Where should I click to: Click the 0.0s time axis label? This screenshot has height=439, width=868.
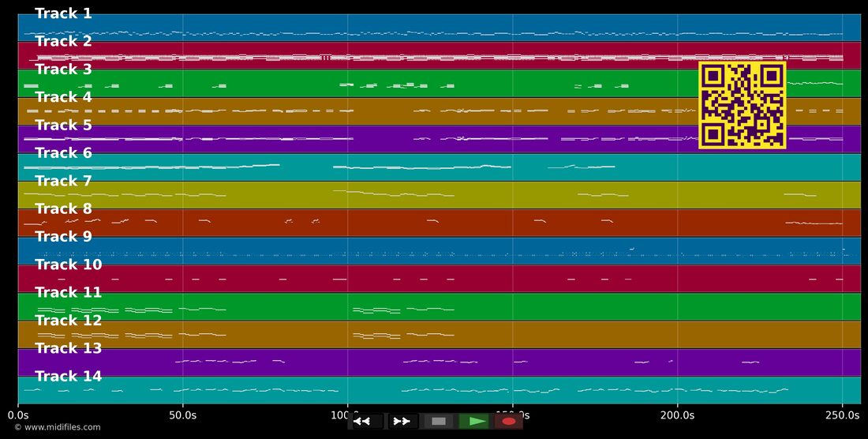[x=18, y=415]
